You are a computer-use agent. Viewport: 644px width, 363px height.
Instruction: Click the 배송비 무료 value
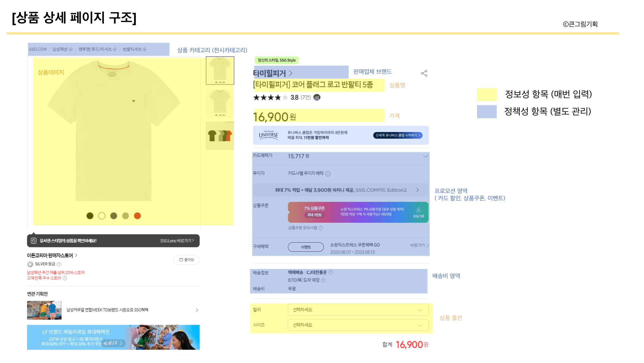click(292, 289)
